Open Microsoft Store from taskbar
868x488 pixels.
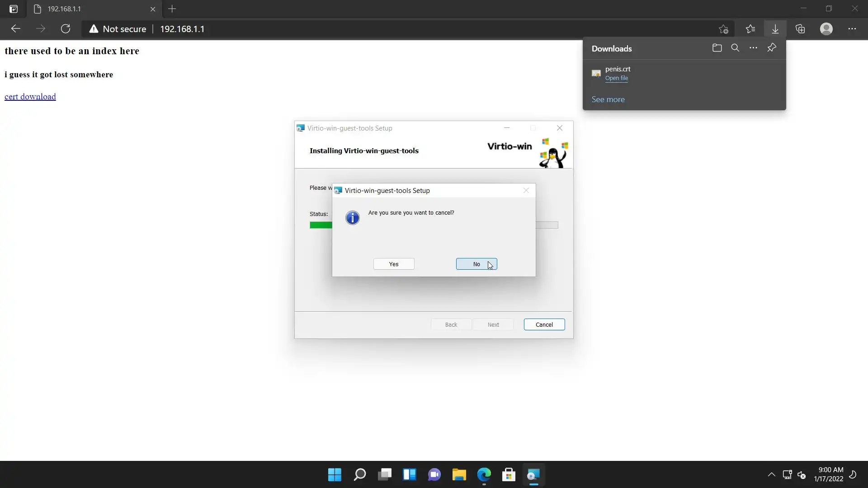[509, 474]
